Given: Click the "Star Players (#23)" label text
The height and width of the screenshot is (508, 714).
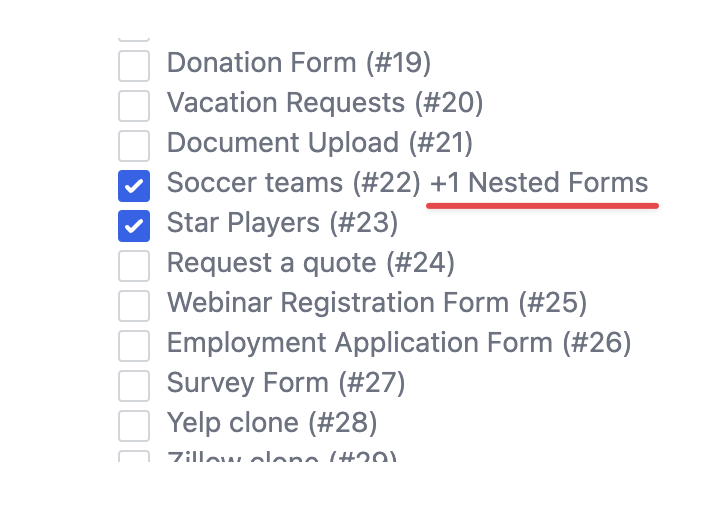Looking at the screenshot, I should coord(282,223).
